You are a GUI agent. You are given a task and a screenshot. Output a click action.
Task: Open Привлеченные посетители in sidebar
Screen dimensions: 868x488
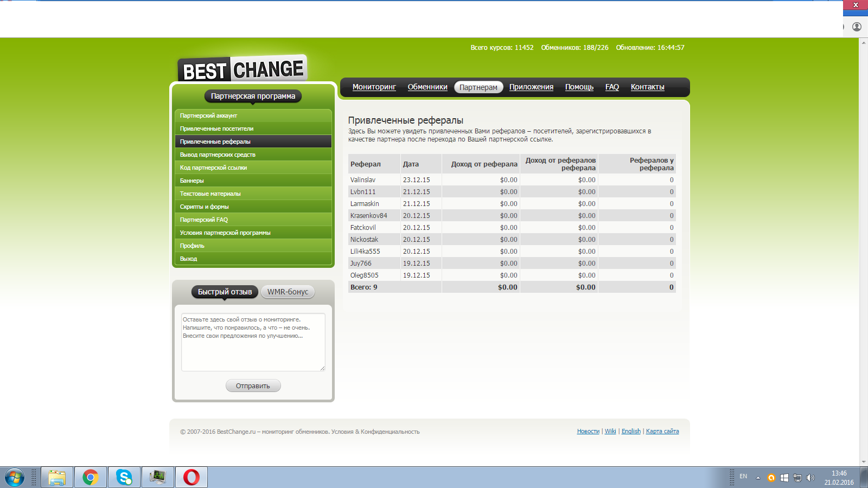(x=253, y=129)
